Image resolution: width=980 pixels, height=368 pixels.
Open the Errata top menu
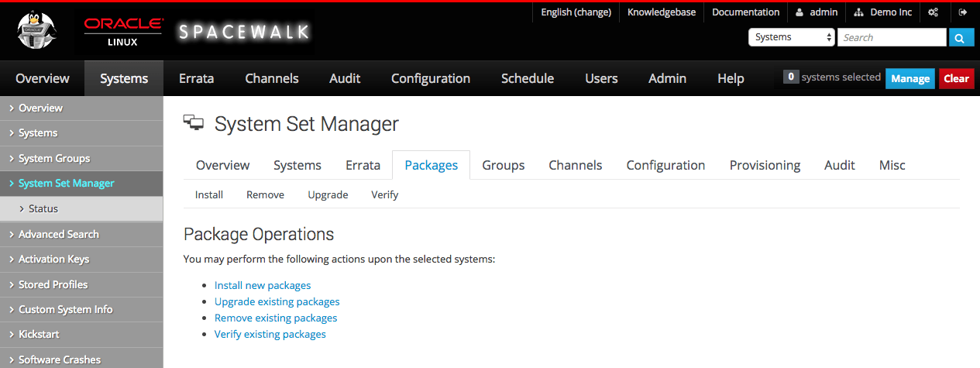[x=196, y=78]
